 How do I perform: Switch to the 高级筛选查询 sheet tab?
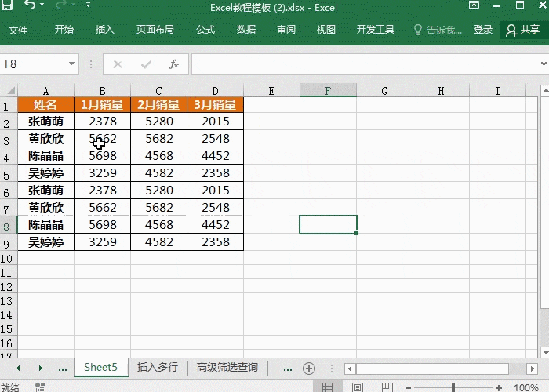tap(226, 368)
